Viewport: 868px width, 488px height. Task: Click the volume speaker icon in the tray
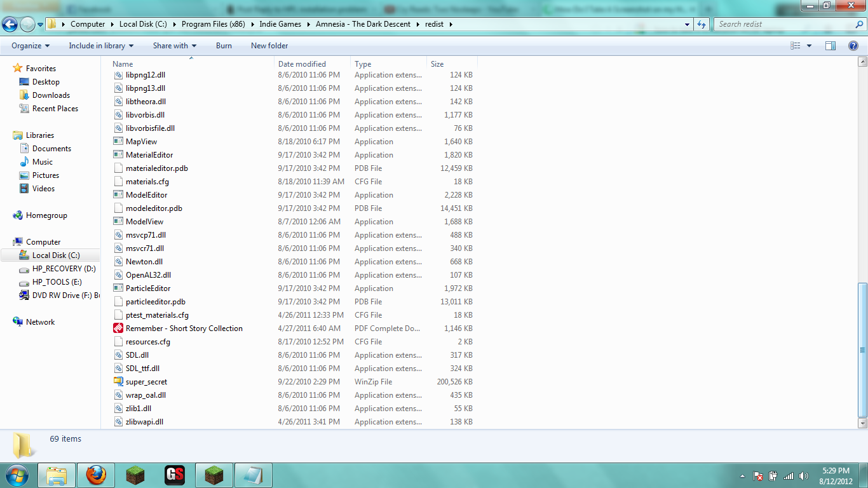tap(804, 476)
